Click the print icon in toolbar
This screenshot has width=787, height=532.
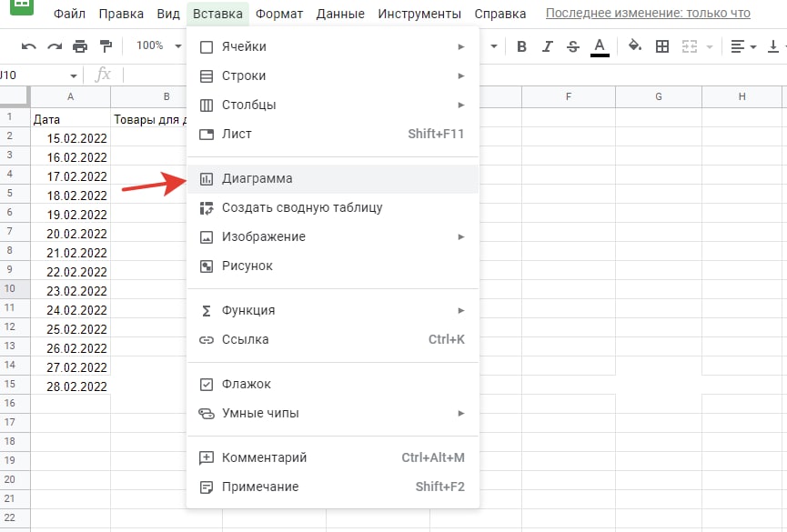pyautogui.click(x=80, y=46)
